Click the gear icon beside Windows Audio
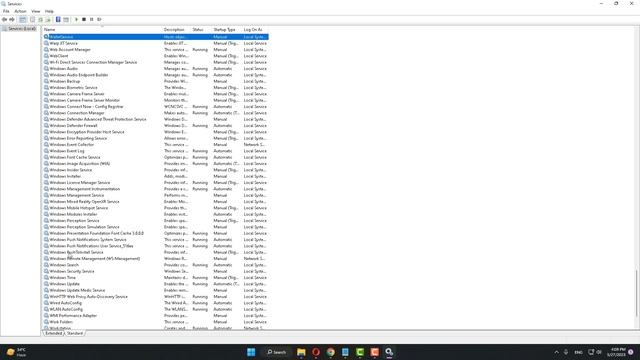The image size is (640, 360). 46,69
